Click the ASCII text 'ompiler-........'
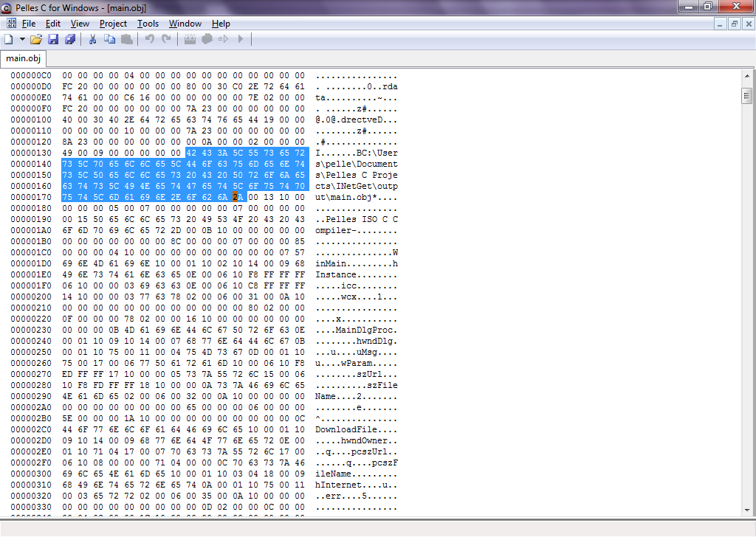The height and width of the screenshot is (537, 756). pyautogui.click(x=357, y=231)
